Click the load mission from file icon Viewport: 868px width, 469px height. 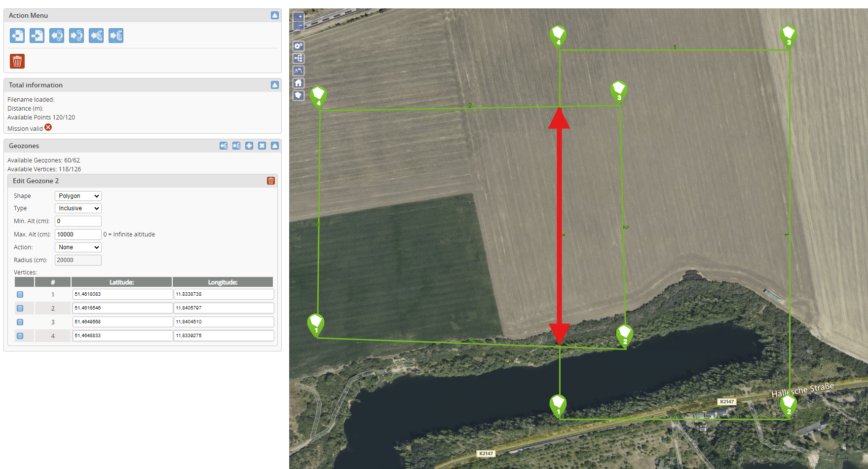(17, 36)
